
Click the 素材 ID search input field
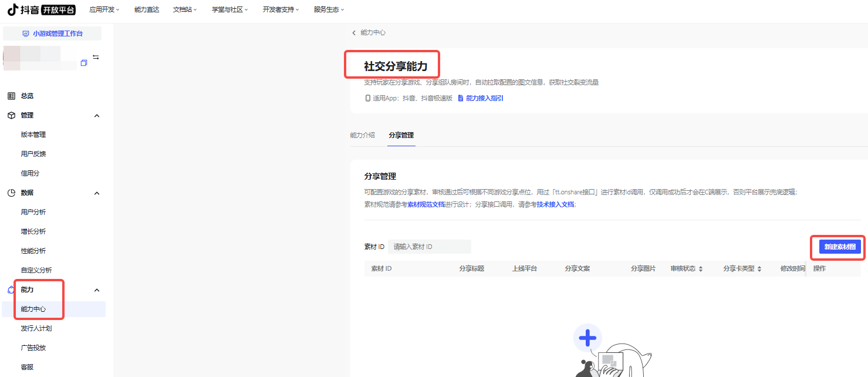tap(430, 247)
